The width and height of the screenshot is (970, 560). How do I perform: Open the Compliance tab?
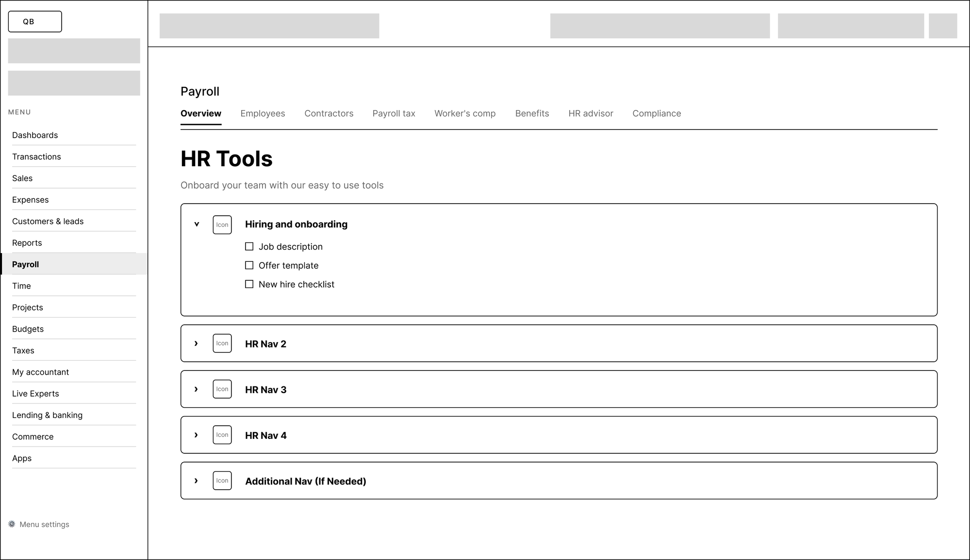(x=656, y=113)
